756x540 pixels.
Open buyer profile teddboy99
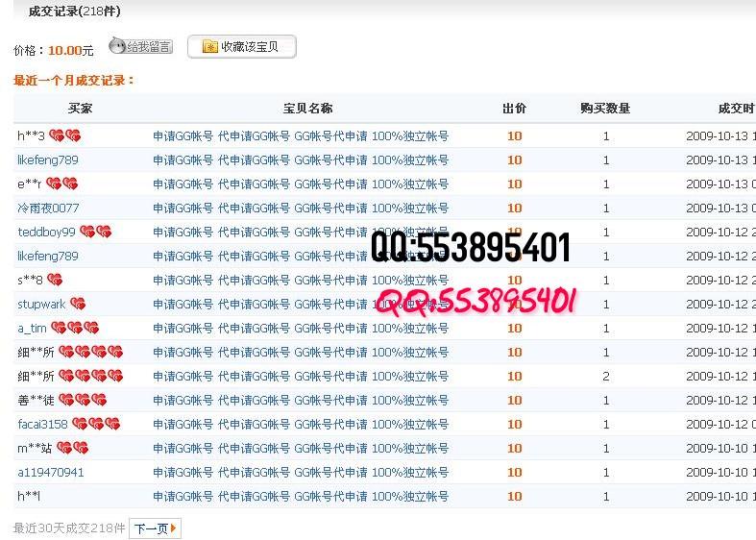pos(46,232)
